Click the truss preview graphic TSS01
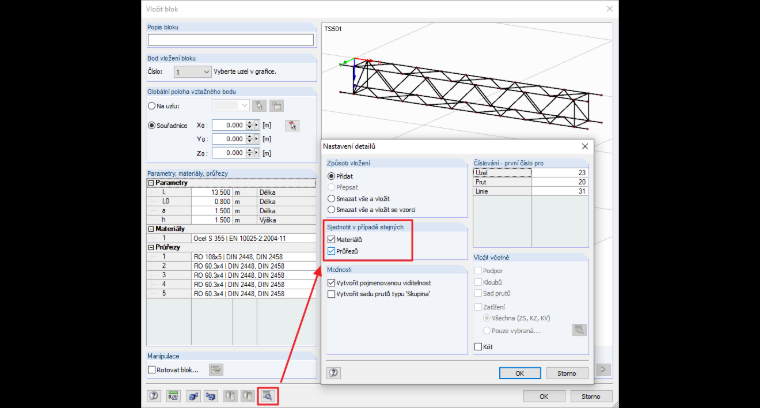Image resolution: width=760 pixels, height=408 pixels. coord(470,94)
